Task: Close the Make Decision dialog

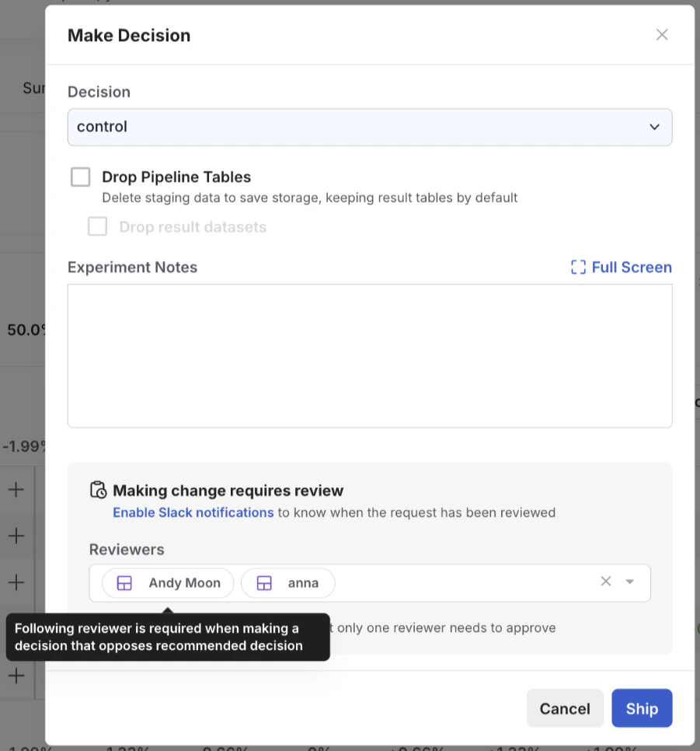Action: pos(662,35)
